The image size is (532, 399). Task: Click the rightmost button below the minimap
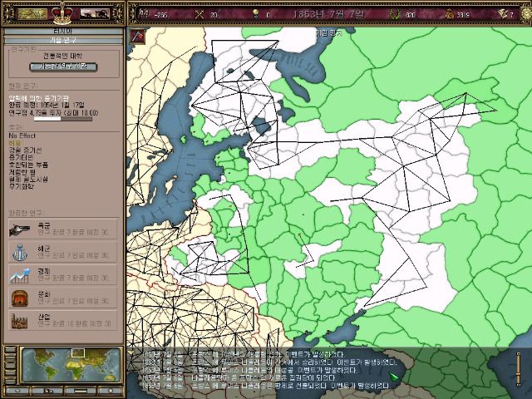click(109, 391)
